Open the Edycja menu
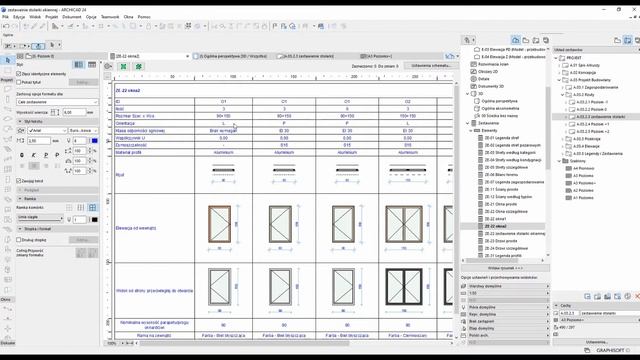Viewport: 640px width, 360px height. click(x=19, y=17)
